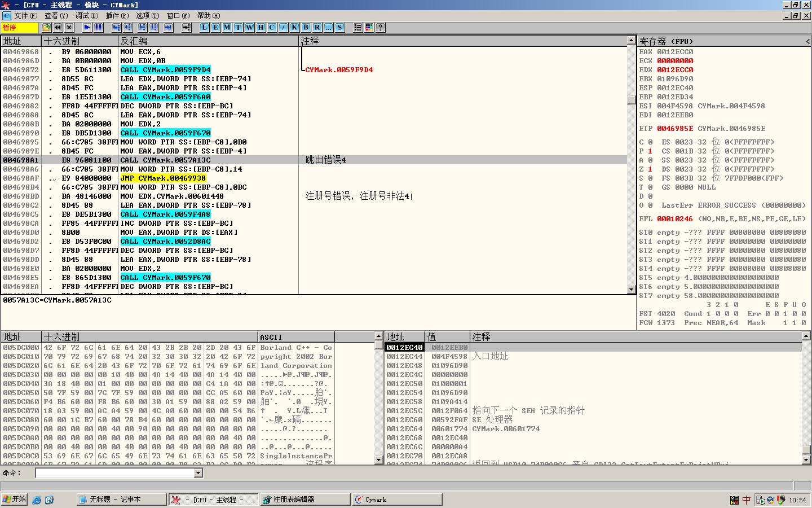Click the 反汇编 column header
The width and height of the screenshot is (812, 508).
tap(209, 41)
